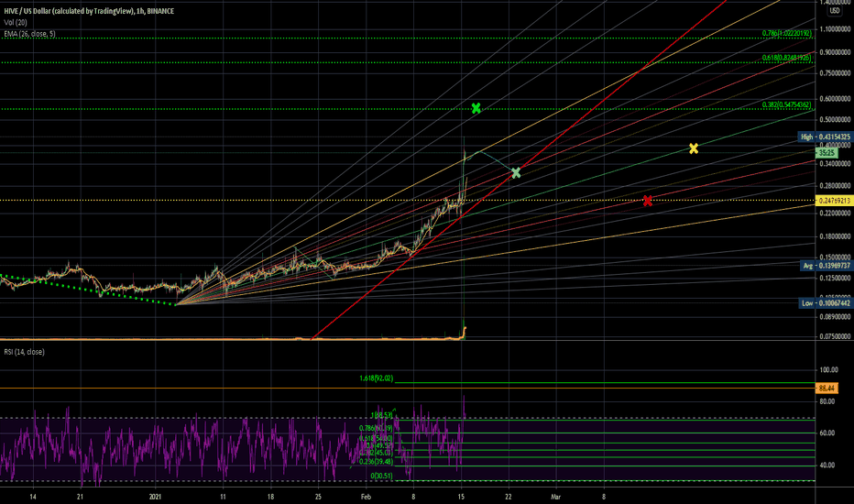Click the 25 date label on time axis
The image size is (854, 504).
click(x=318, y=497)
